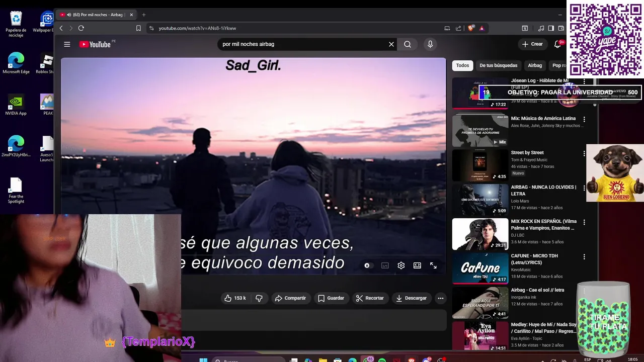
Task: Clear the search box with X
Action: click(391, 44)
